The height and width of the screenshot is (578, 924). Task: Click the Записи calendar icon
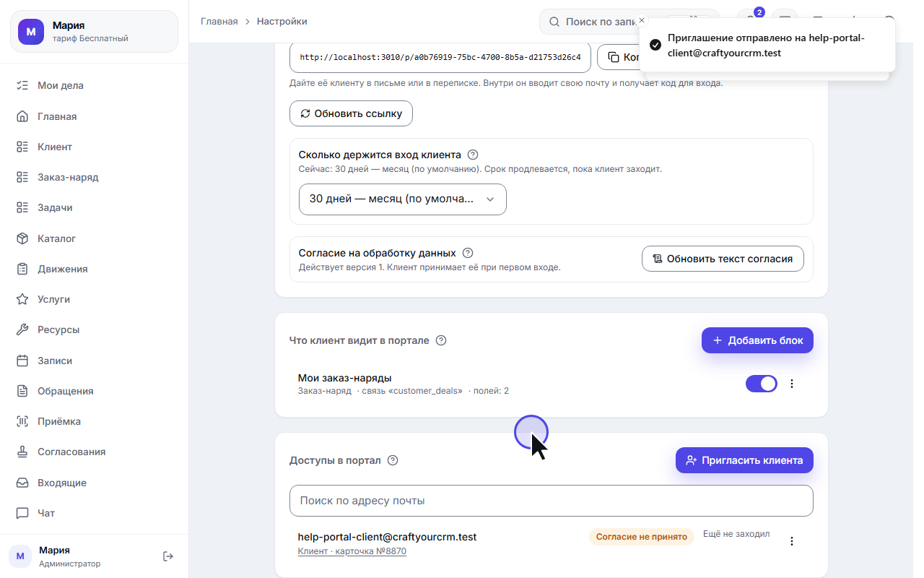click(22, 361)
